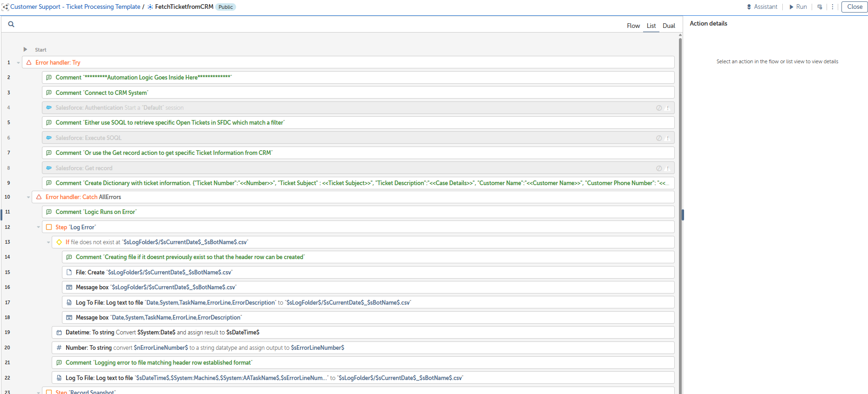Select the File Create action on line 15
Viewport: 868px width, 394px height.
(x=90, y=273)
